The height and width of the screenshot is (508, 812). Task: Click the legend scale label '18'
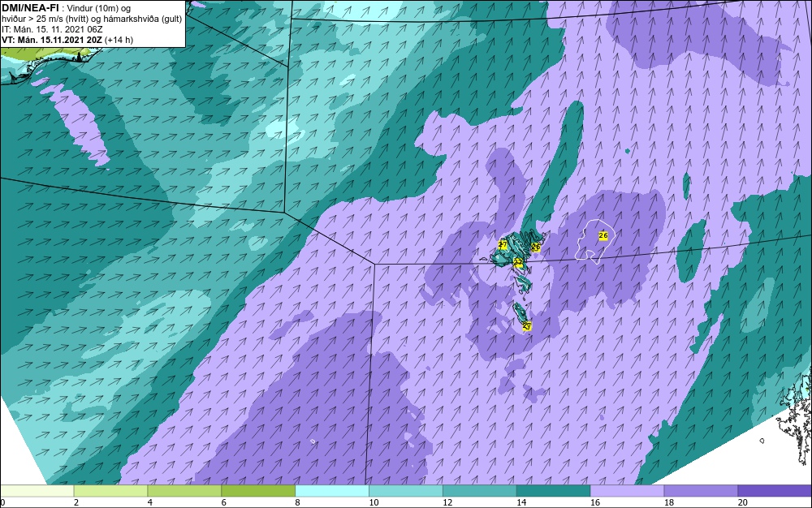tap(668, 502)
